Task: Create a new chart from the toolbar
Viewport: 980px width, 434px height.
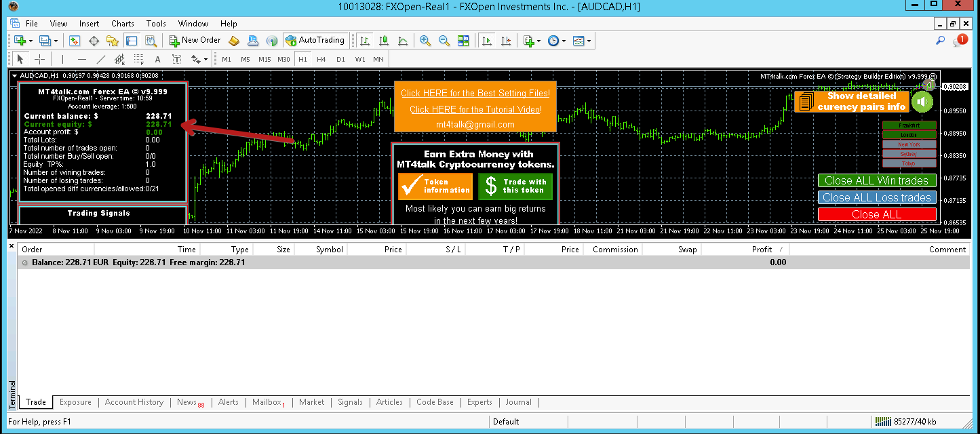Action: 19,41
